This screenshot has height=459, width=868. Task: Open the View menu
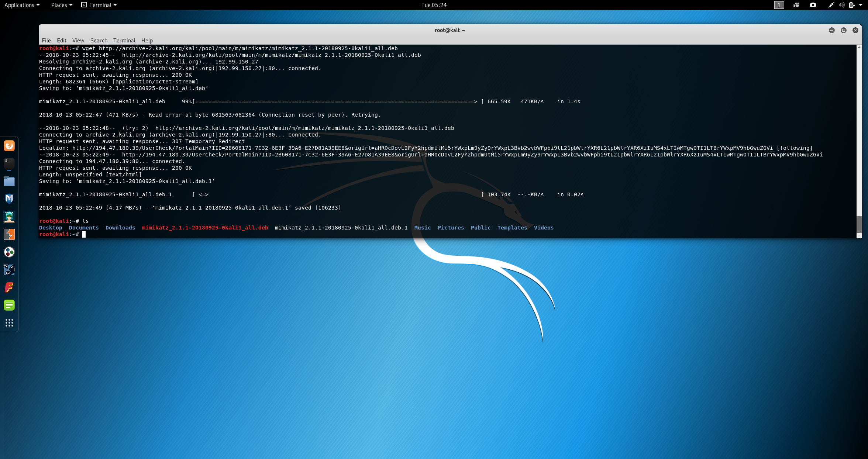point(78,40)
